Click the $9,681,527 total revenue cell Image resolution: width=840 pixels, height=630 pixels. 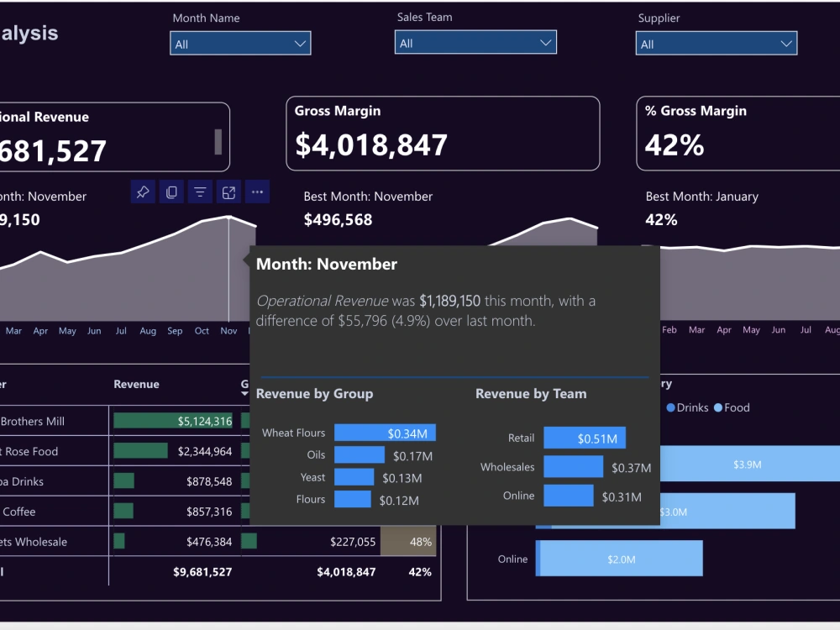coord(202,571)
